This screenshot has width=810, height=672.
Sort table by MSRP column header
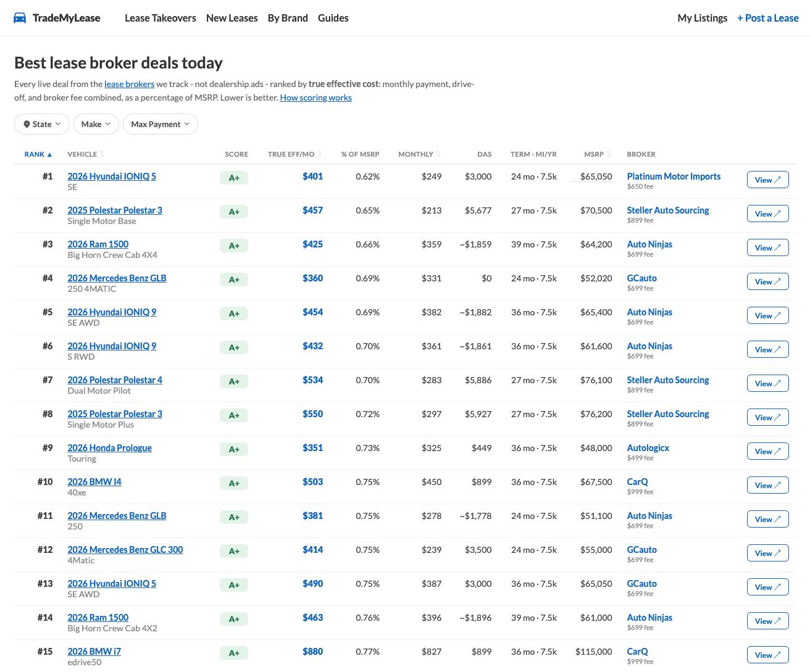pyautogui.click(x=598, y=154)
